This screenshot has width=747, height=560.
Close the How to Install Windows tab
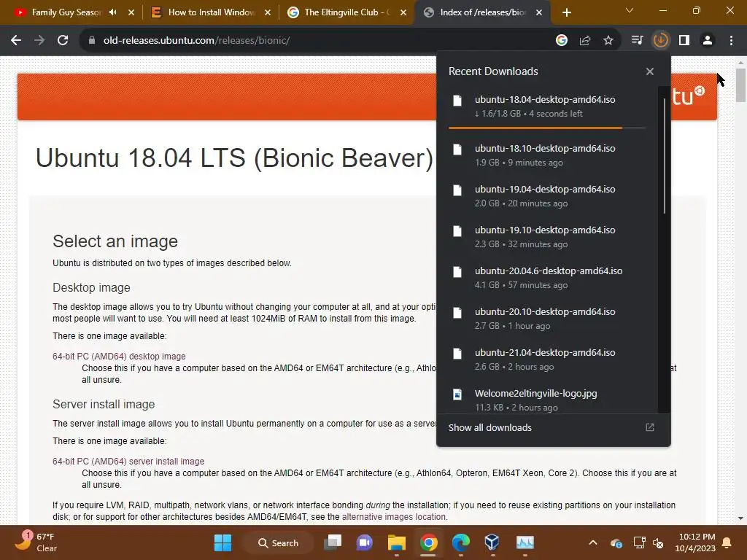click(268, 12)
